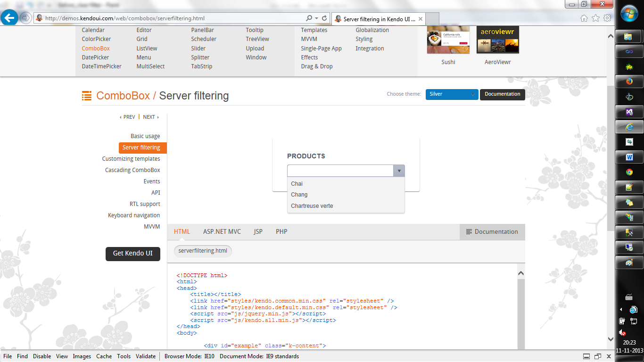The height and width of the screenshot is (362, 644).
Task: Open Visual Studio from the taskbar
Action: point(629,112)
